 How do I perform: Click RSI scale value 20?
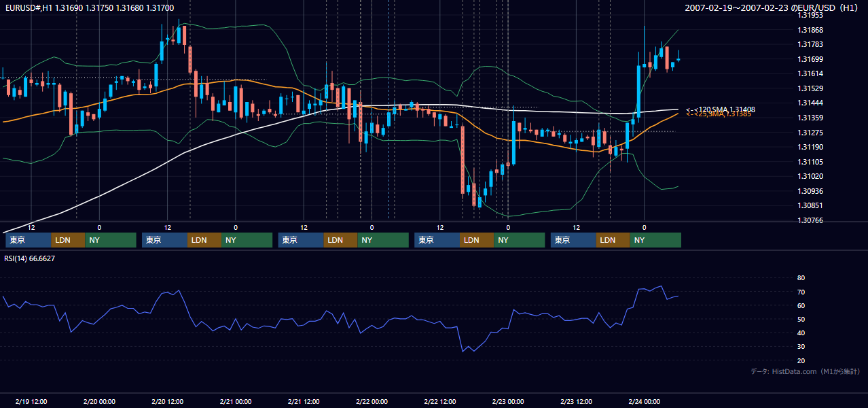801,360
